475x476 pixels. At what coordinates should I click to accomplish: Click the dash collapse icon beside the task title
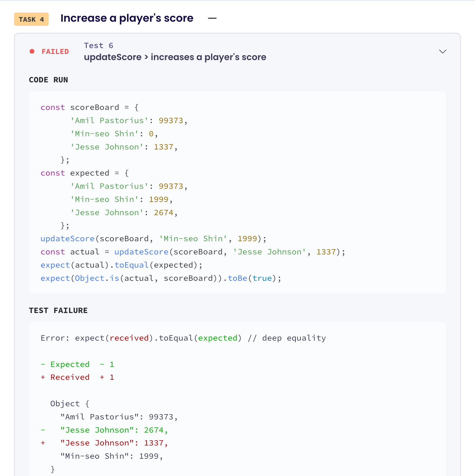pos(212,18)
